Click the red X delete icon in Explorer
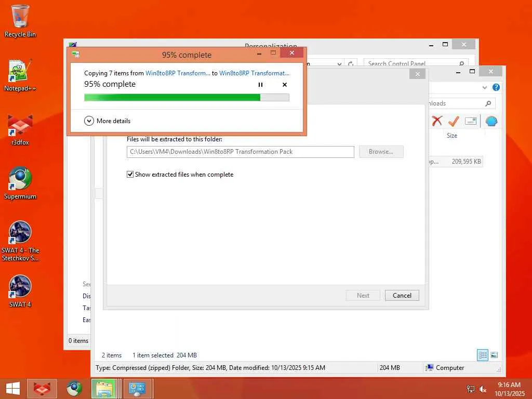The image size is (532, 399). tap(437, 121)
